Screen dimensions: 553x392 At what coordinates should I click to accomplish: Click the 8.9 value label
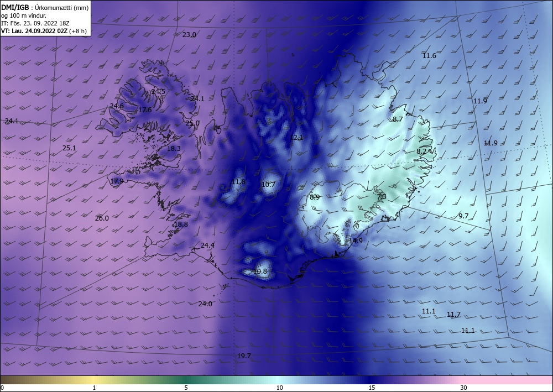pyautogui.click(x=315, y=197)
